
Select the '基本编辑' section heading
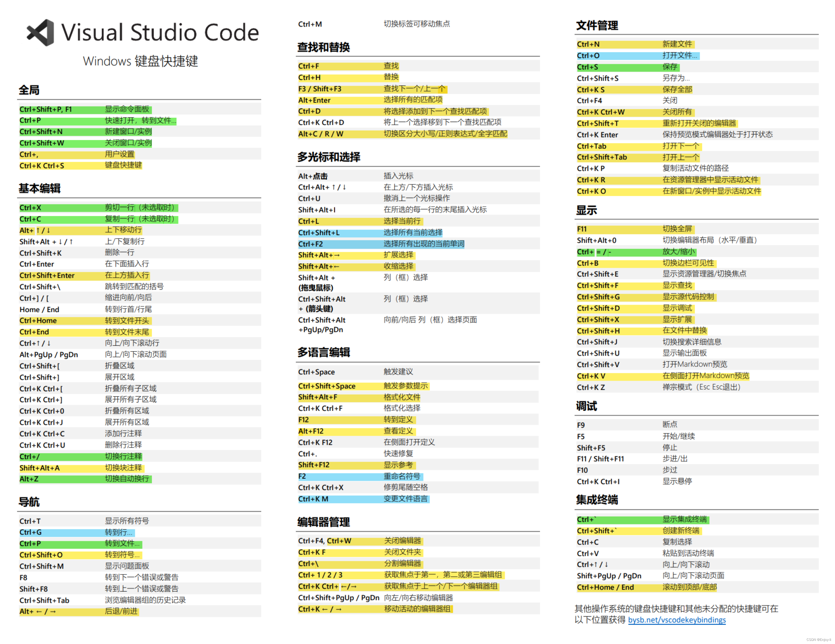tap(39, 188)
